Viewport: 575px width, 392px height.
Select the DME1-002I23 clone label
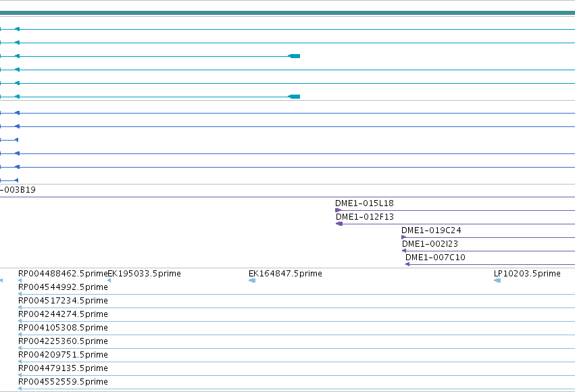430,244
